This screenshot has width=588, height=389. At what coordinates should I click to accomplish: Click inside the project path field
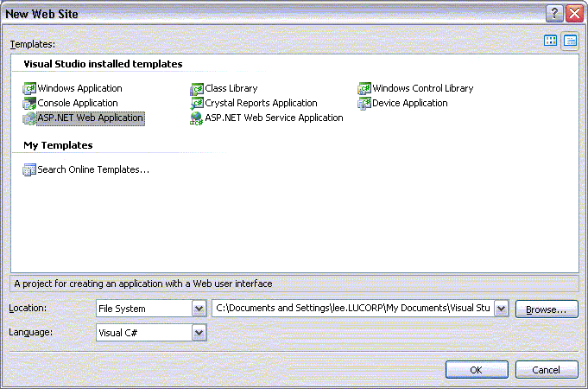coord(353,309)
